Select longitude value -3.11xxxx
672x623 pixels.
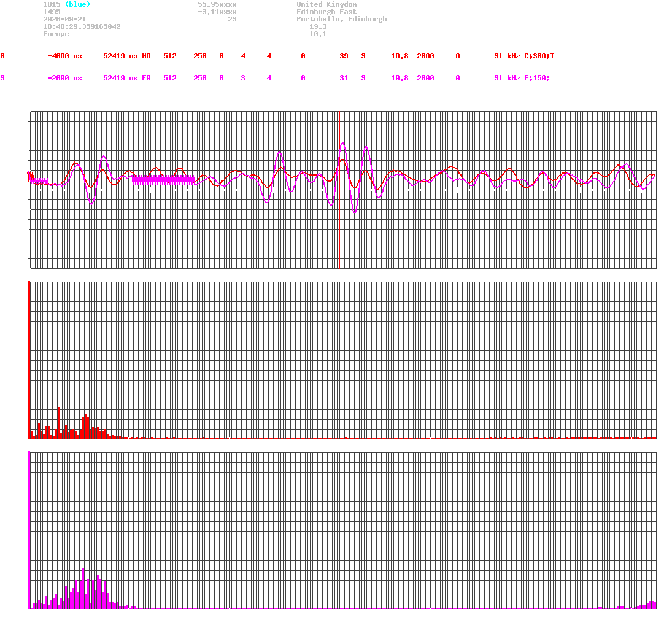pyautogui.click(x=217, y=12)
